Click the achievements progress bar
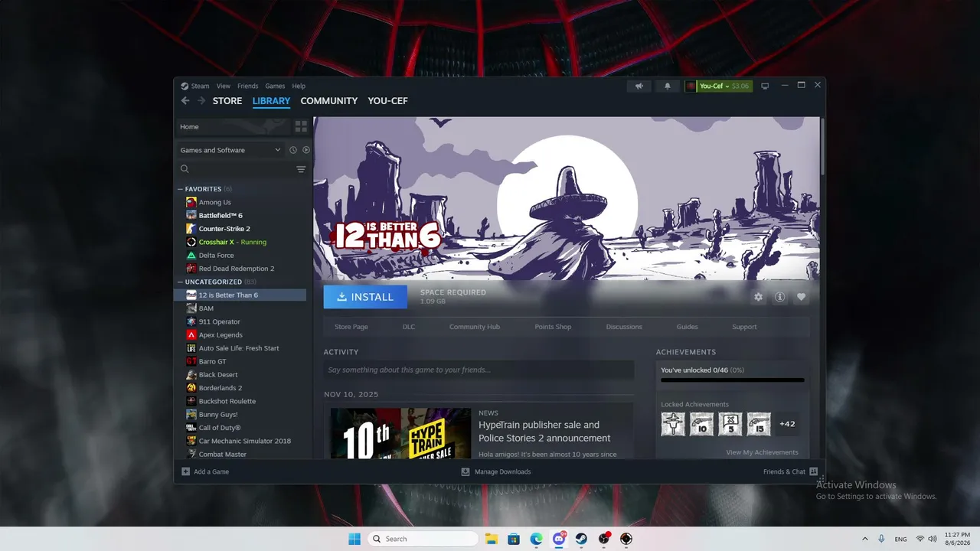Screen dimensions: 980x551 click(x=733, y=380)
